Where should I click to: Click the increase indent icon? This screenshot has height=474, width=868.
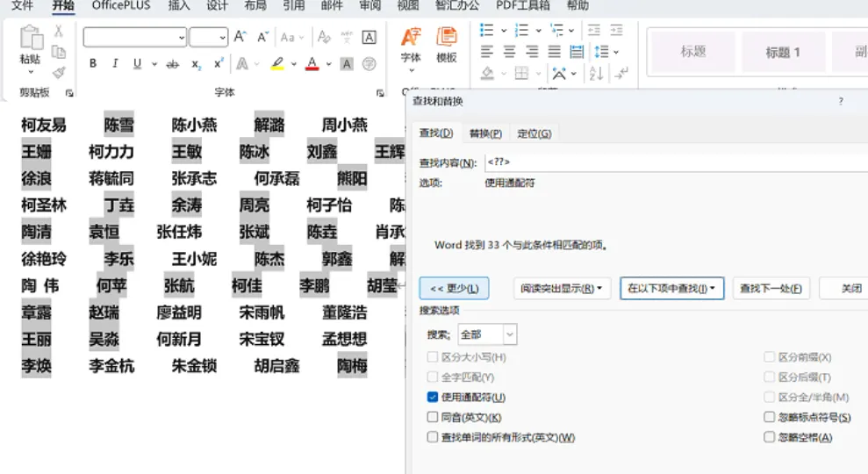(616, 30)
